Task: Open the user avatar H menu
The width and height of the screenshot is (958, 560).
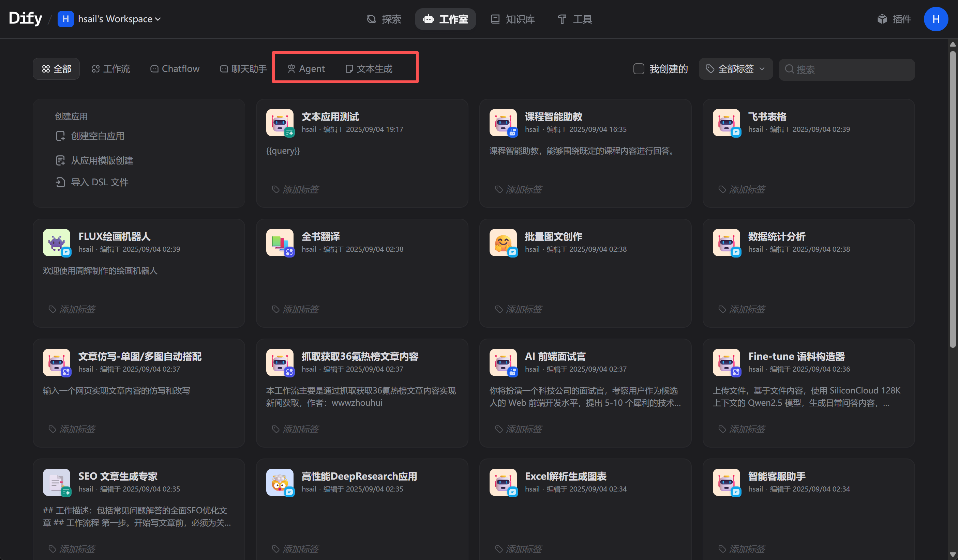Action: tap(935, 19)
